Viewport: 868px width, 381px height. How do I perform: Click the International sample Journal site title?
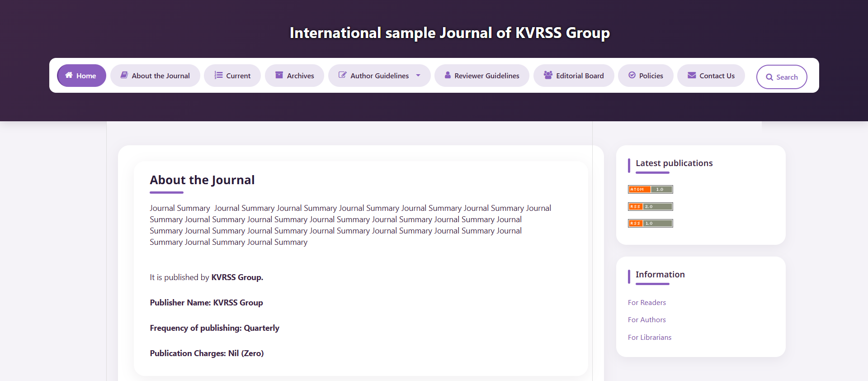pyautogui.click(x=450, y=33)
